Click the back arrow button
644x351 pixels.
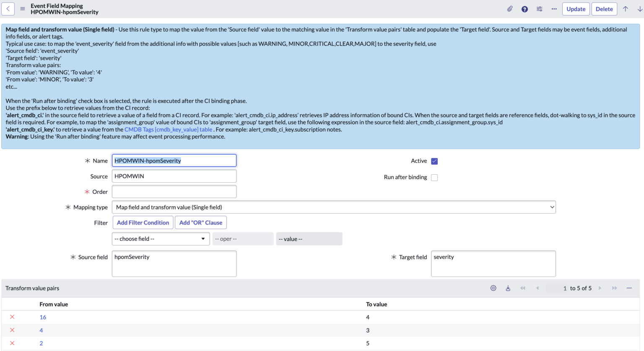tap(8, 9)
